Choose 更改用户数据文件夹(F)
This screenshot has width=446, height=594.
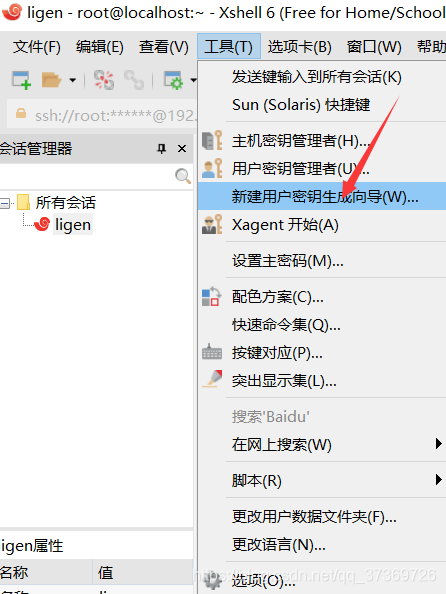click(322, 516)
